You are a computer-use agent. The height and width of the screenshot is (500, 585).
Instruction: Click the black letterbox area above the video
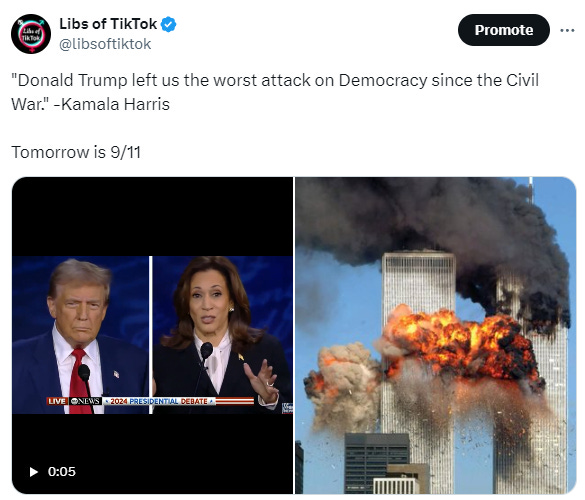pyautogui.click(x=152, y=216)
